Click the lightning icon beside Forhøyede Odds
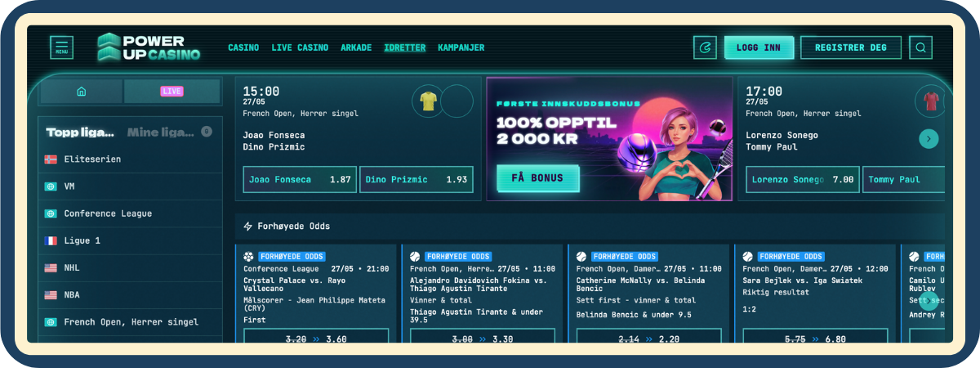Viewport: 980px width, 368px height. point(248,226)
